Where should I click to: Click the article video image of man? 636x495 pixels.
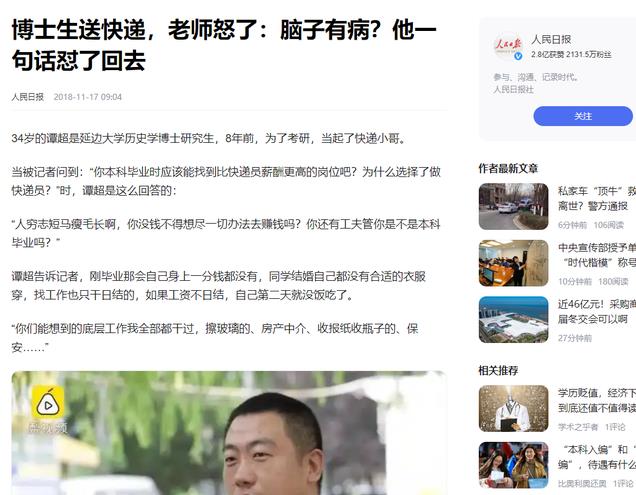click(x=229, y=433)
